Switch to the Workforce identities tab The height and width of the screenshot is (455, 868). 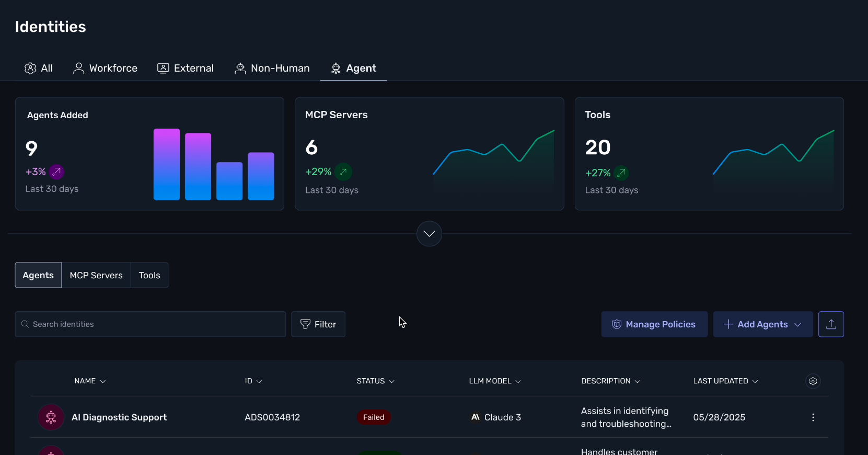[x=105, y=69]
